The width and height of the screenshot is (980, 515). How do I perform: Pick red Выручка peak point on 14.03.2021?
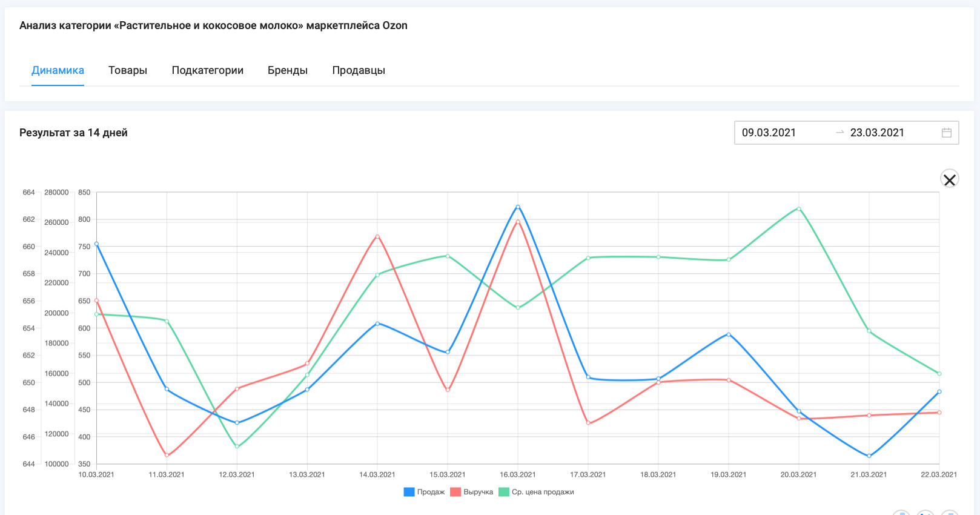pyautogui.click(x=377, y=236)
